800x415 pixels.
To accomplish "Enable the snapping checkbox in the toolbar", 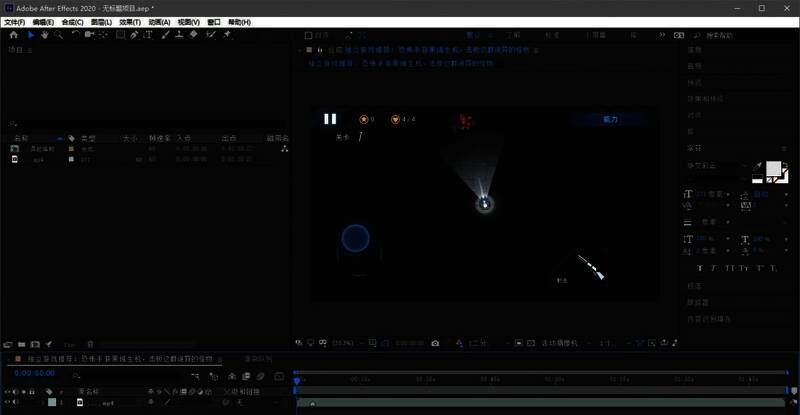I will click(308, 34).
